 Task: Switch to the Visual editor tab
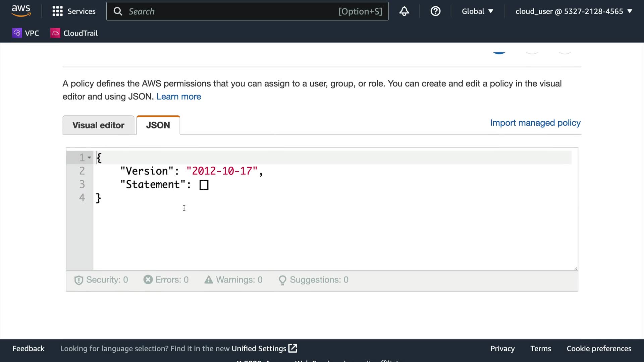tap(98, 125)
